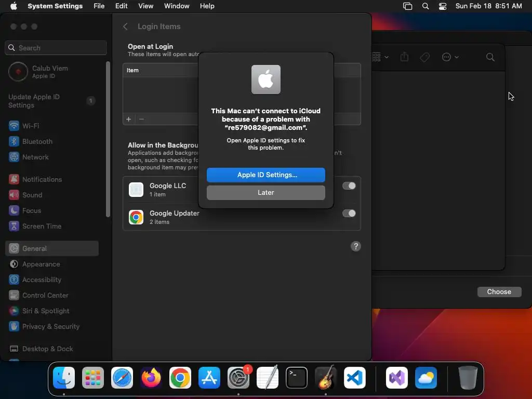
Task: Open the more actions dropdown in file dialog
Action: (x=450, y=57)
